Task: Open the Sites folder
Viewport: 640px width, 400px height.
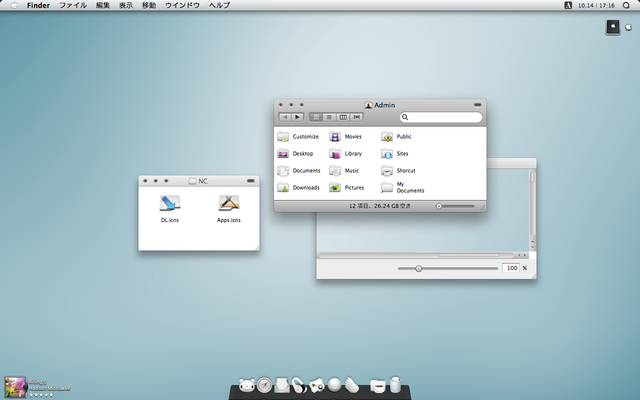Action: pos(387,154)
